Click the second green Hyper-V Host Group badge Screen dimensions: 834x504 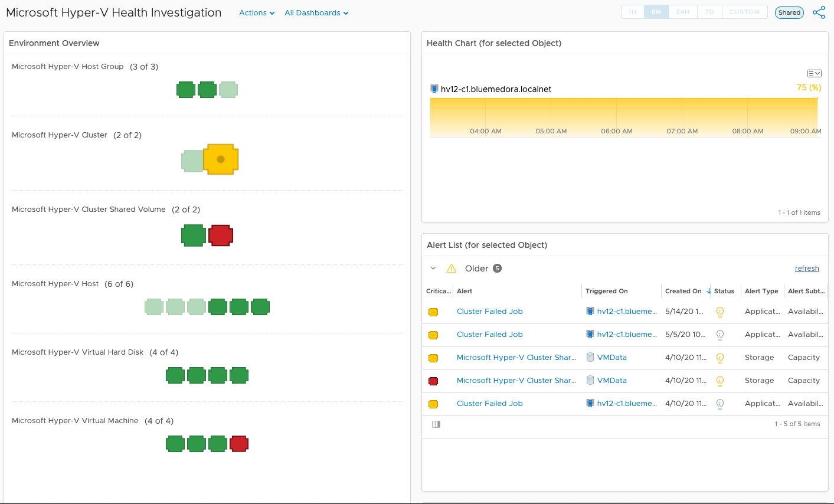pos(207,90)
